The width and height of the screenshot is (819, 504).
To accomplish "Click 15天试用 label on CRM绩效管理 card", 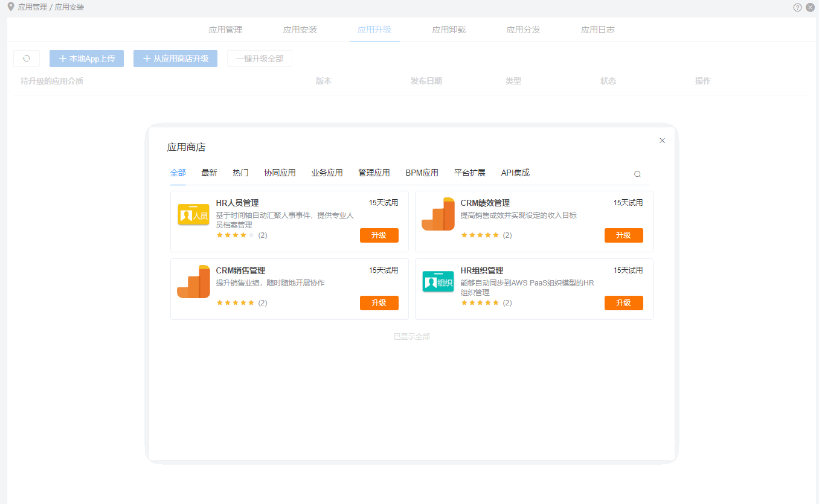I will tap(628, 203).
